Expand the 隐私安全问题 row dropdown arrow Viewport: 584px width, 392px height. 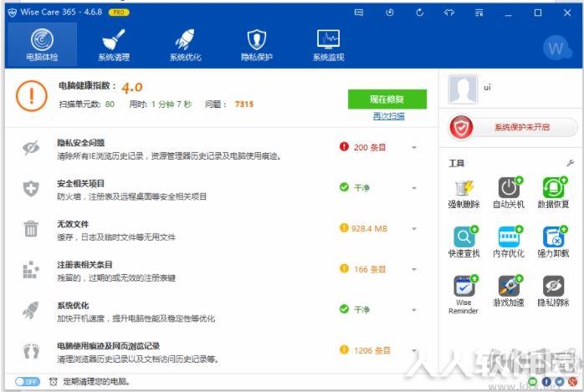(x=414, y=148)
